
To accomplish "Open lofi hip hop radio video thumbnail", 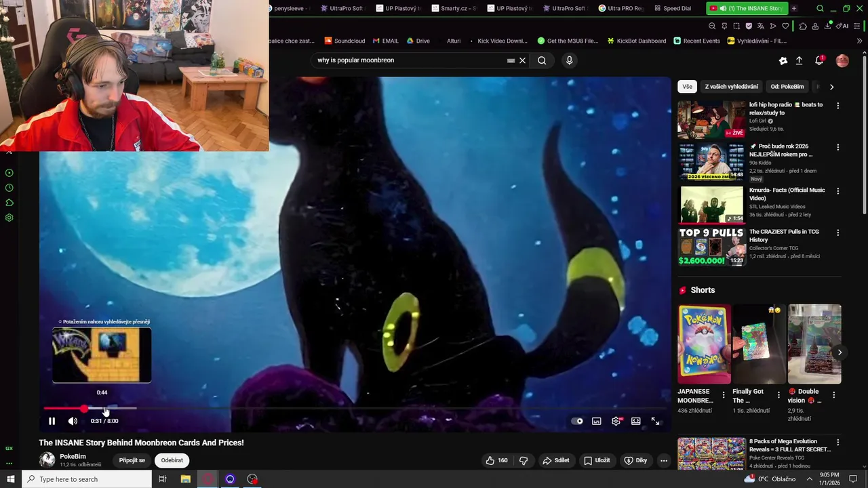I will 711,120.
